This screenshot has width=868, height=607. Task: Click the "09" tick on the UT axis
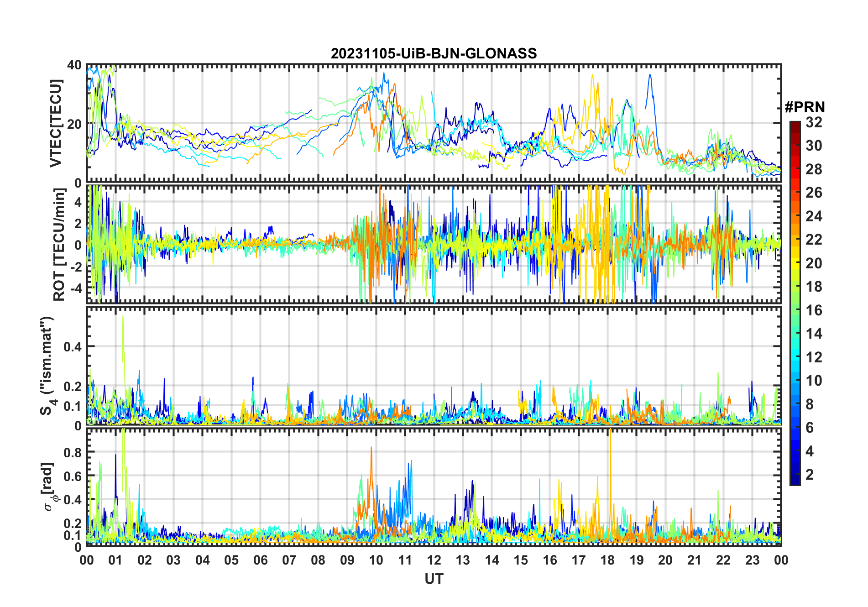click(x=347, y=560)
